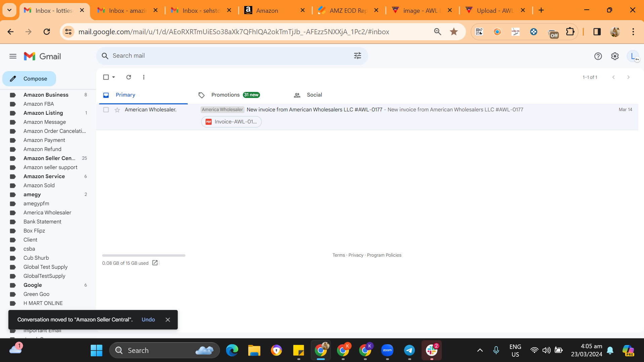644x362 pixels.
Task: Open new browser tab plus button
Action: [x=541, y=10]
